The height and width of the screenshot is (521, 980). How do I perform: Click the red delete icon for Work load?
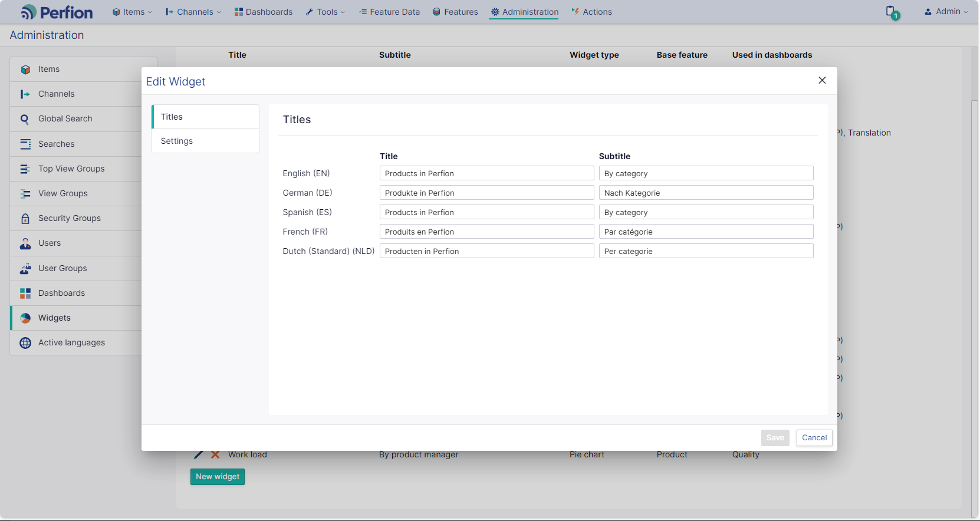coord(215,454)
